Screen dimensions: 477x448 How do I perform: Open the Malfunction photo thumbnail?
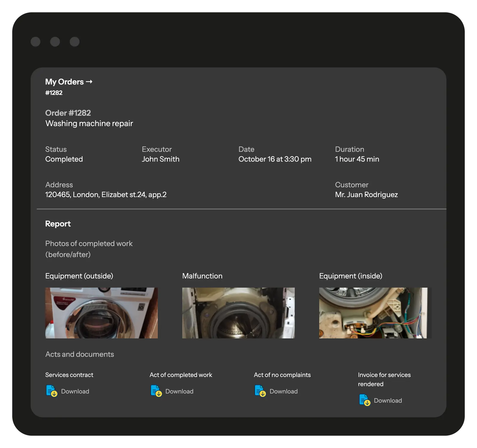pos(238,313)
